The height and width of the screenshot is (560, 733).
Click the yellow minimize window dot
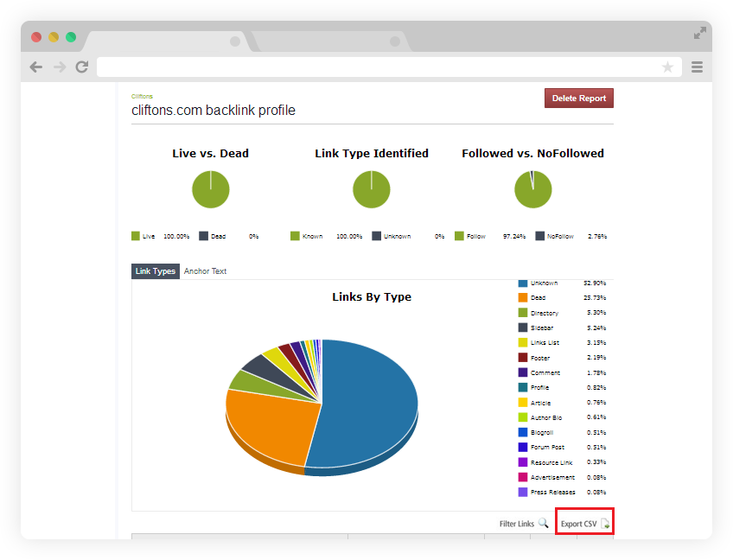[x=54, y=37]
